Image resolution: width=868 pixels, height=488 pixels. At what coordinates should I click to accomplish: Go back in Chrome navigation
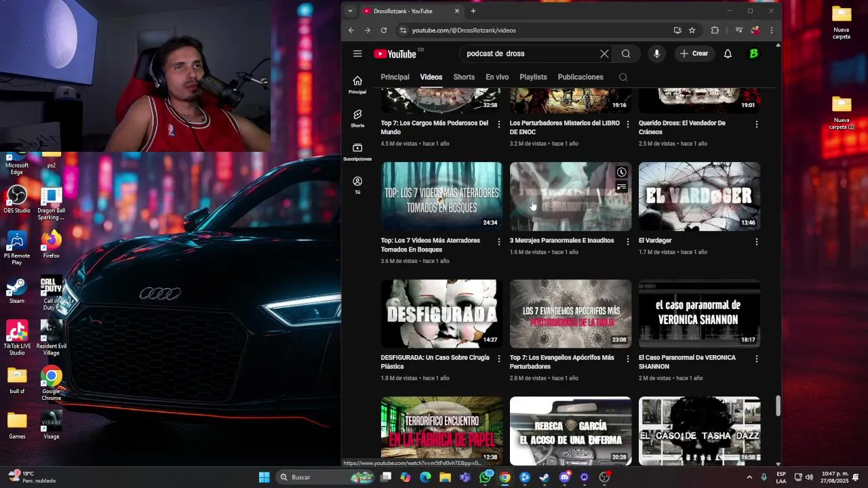351,30
